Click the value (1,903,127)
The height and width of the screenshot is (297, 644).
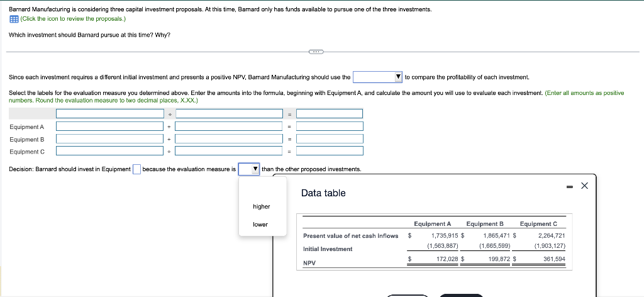(550, 246)
